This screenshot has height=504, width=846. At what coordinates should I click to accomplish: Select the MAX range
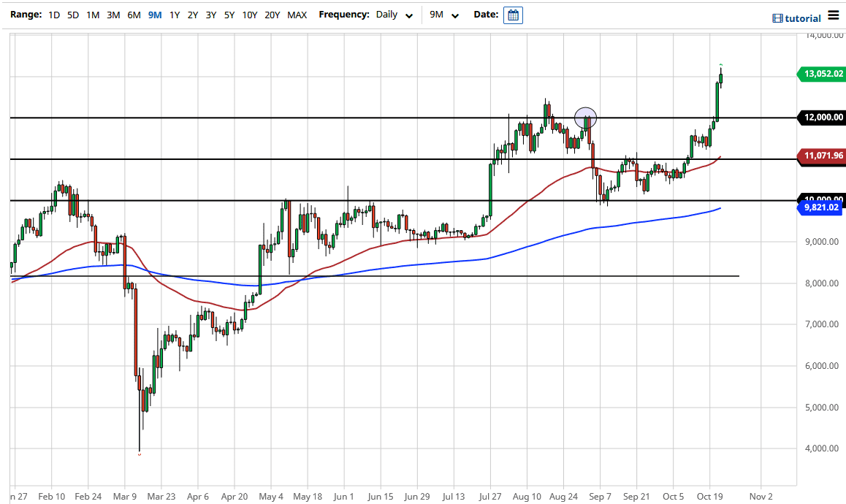(x=297, y=15)
